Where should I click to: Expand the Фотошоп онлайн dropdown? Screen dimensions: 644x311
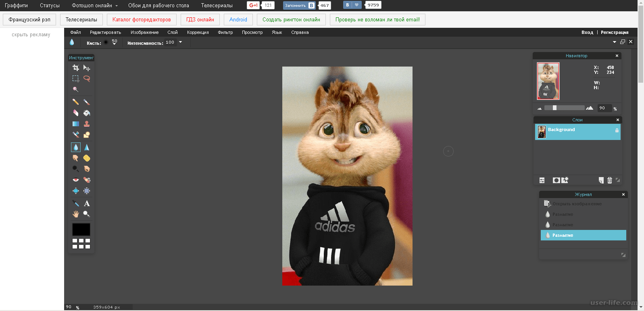pyautogui.click(x=95, y=6)
